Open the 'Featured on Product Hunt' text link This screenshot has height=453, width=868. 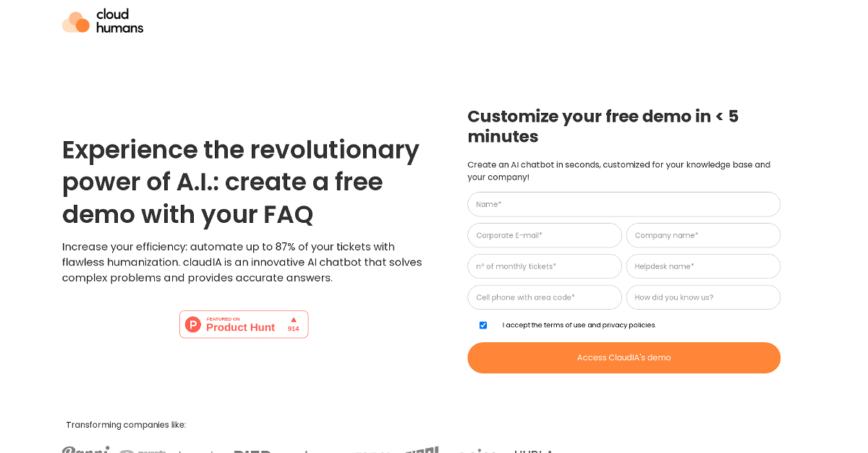(240, 326)
